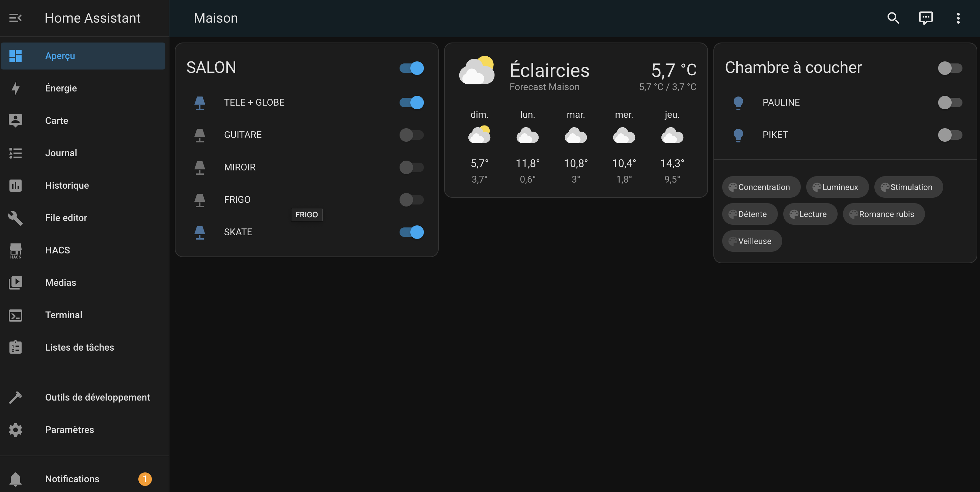Activate the Veilleuse scene chip
The height and width of the screenshot is (492, 980).
click(x=752, y=241)
